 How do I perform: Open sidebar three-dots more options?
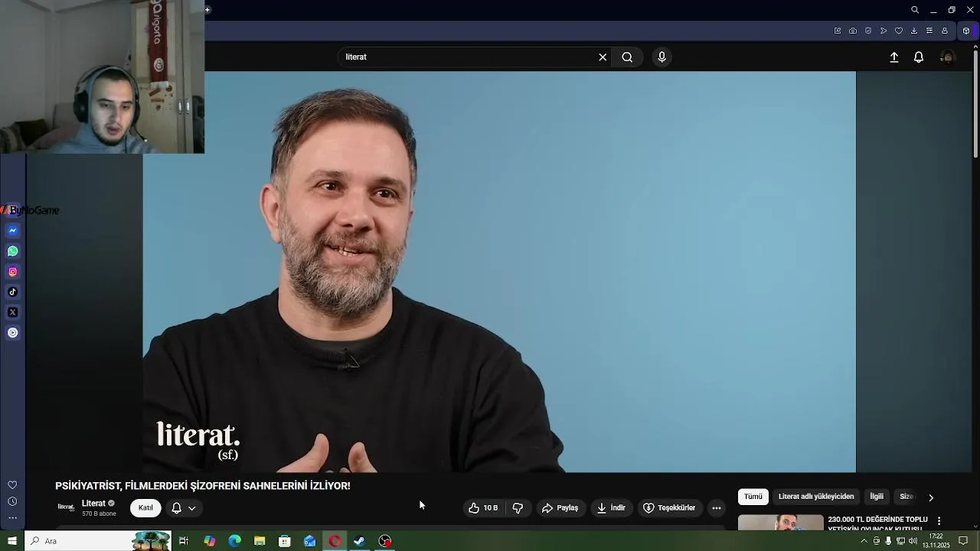(x=12, y=518)
